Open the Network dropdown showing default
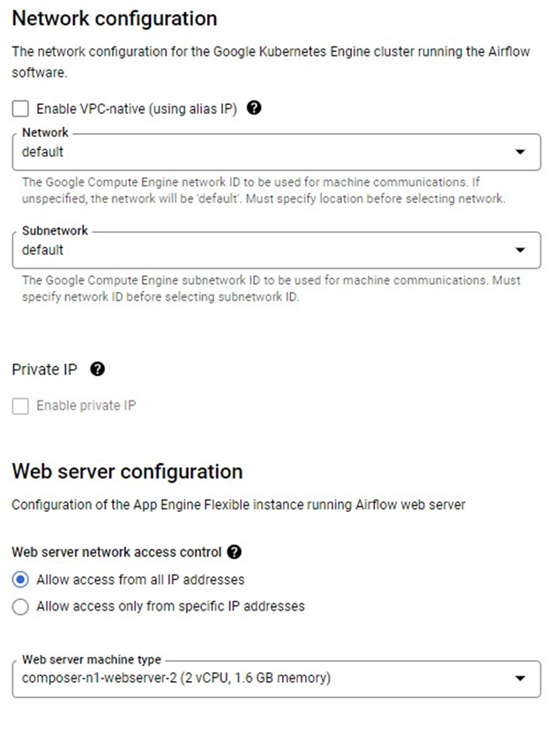The image size is (560, 742). (265, 152)
